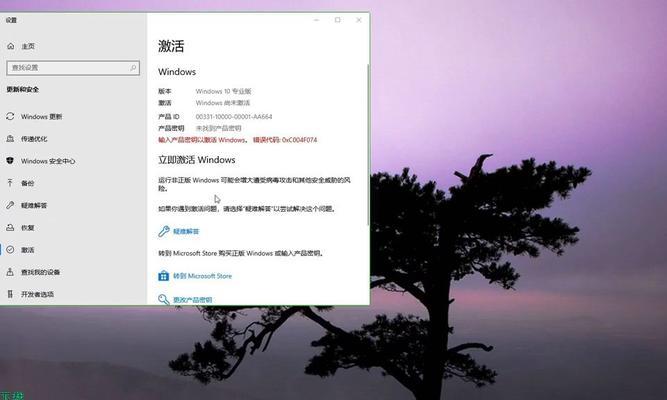Image resolution: width=667 pixels, height=400 pixels.
Task: Click the search magnifier in settings search box
Action: click(x=133, y=68)
